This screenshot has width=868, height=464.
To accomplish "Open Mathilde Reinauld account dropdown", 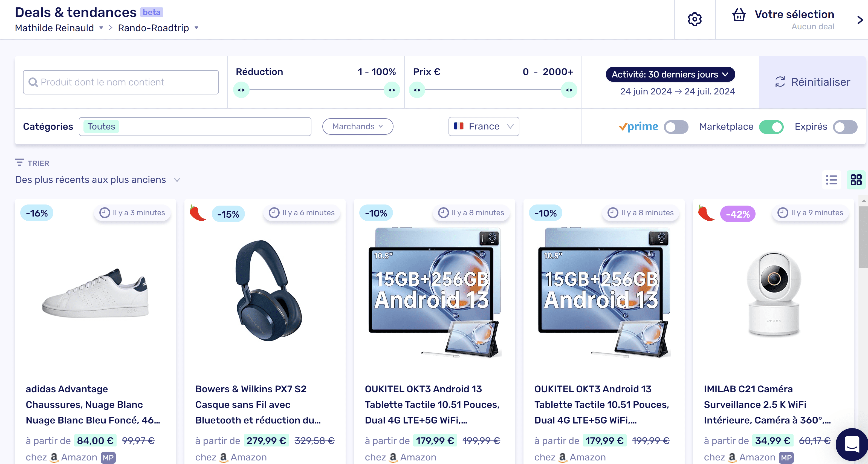I will [x=59, y=28].
